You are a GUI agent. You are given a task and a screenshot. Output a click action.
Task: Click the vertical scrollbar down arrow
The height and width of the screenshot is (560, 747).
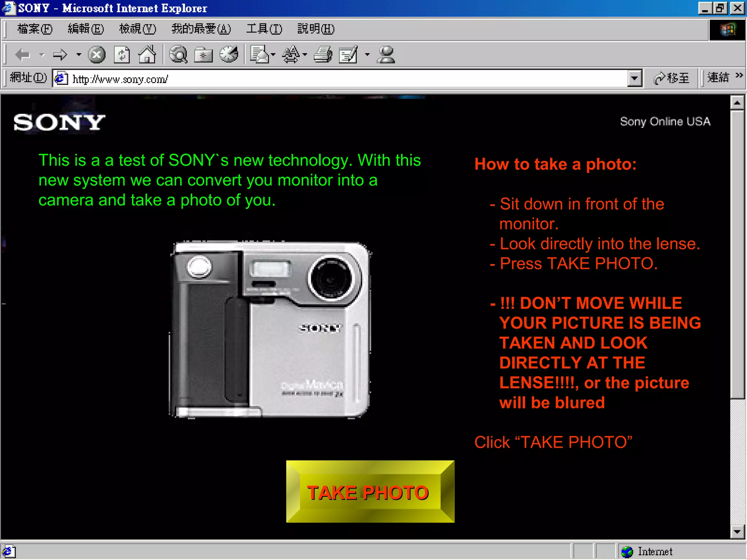(x=737, y=532)
